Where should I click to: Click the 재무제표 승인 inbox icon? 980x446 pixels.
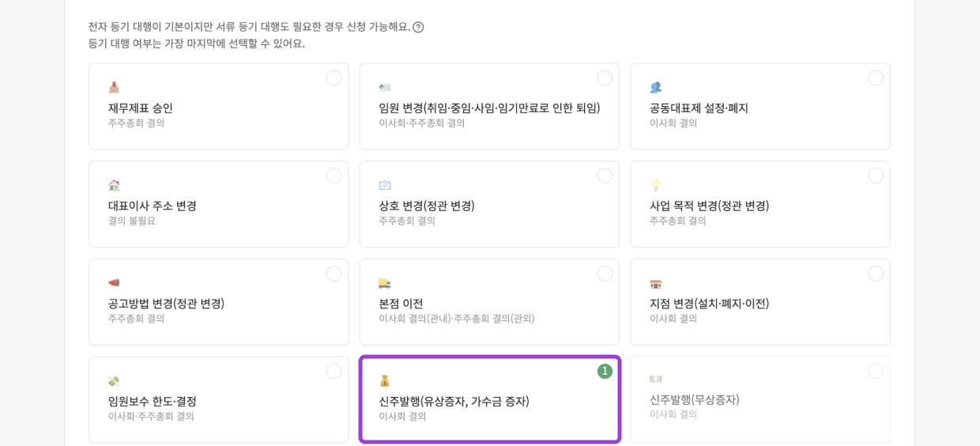[x=114, y=87]
